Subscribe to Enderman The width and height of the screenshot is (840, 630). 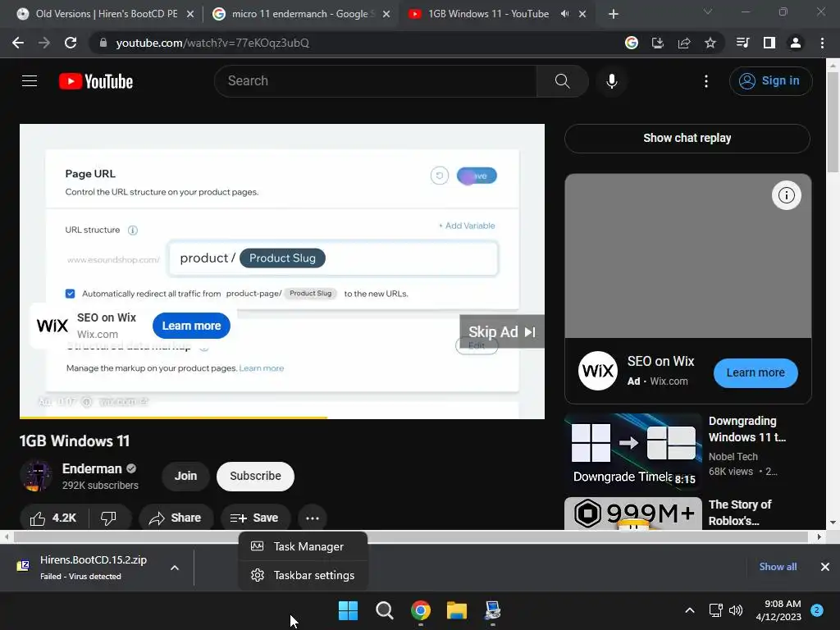click(x=255, y=477)
